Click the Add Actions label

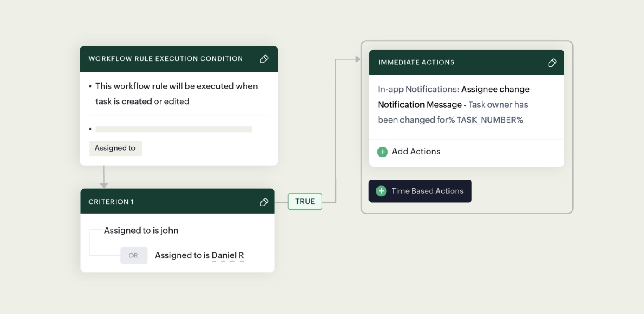tap(416, 152)
